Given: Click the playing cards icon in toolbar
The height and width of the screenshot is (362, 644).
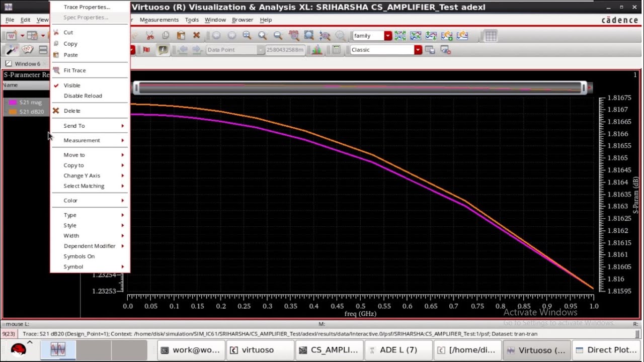Looking at the screenshot, I should pos(27,50).
